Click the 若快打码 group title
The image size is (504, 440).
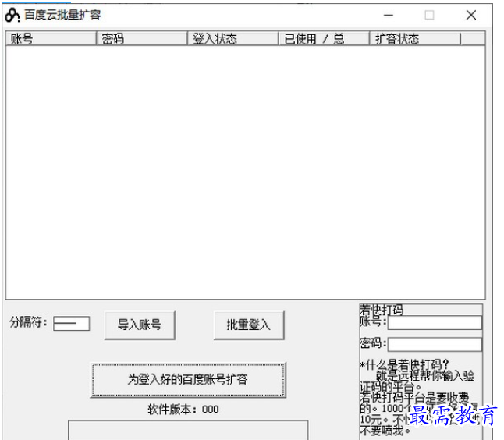click(382, 310)
